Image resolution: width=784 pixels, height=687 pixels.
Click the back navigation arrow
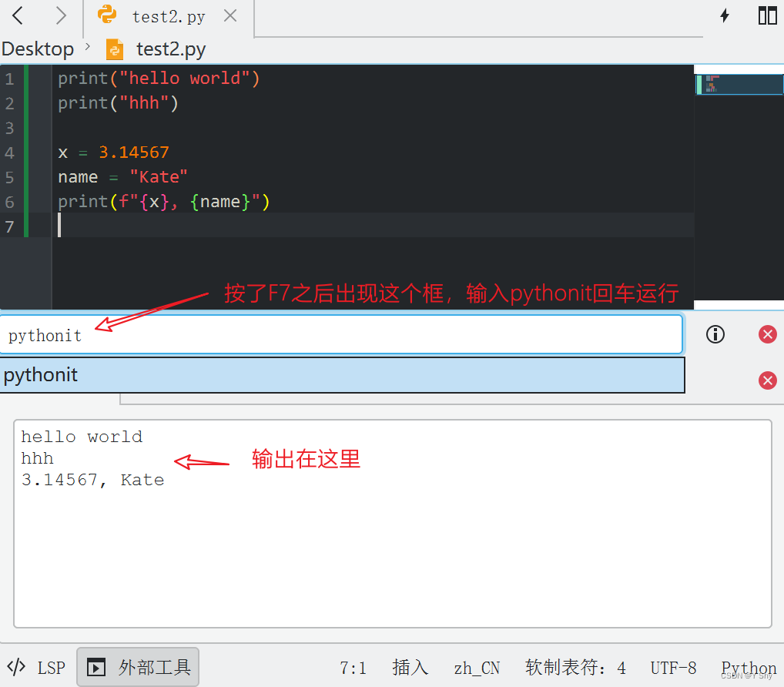[x=17, y=15]
